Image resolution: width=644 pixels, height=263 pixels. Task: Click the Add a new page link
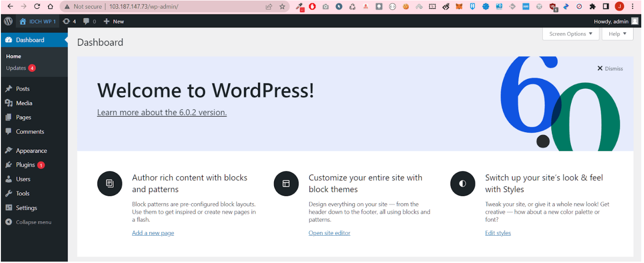tap(153, 233)
